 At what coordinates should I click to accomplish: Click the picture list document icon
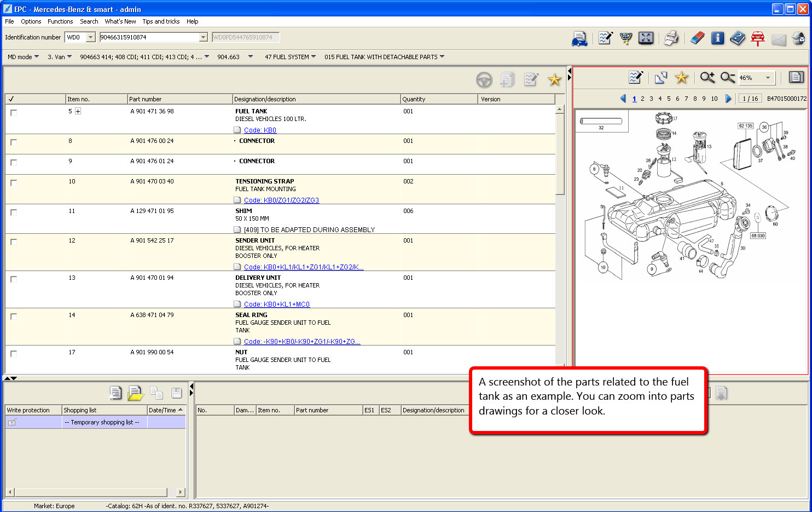tap(796, 77)
